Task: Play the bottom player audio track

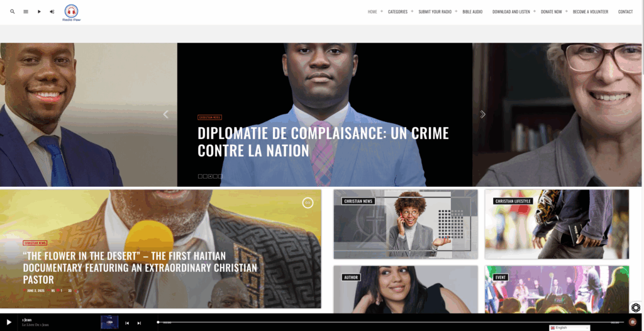Action: point(9,322)
